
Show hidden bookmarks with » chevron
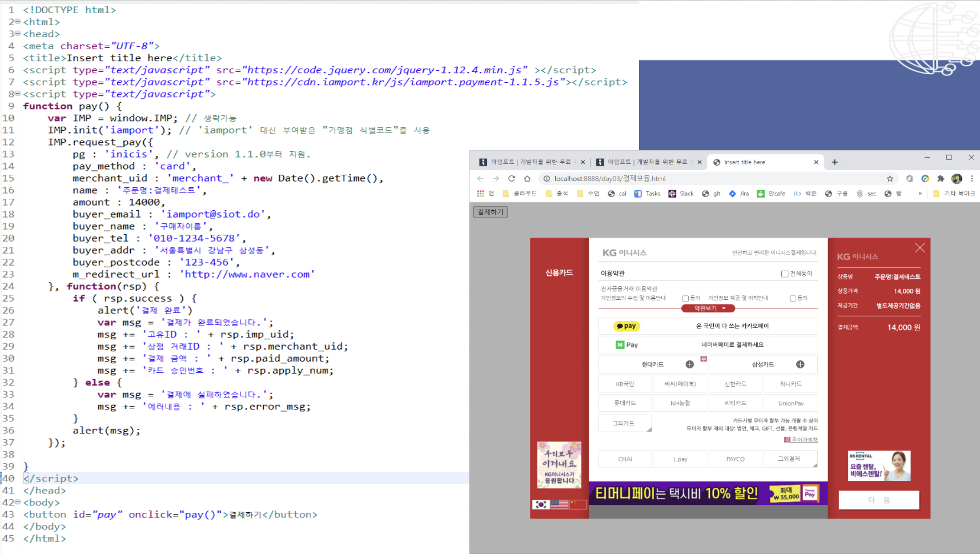919,194
